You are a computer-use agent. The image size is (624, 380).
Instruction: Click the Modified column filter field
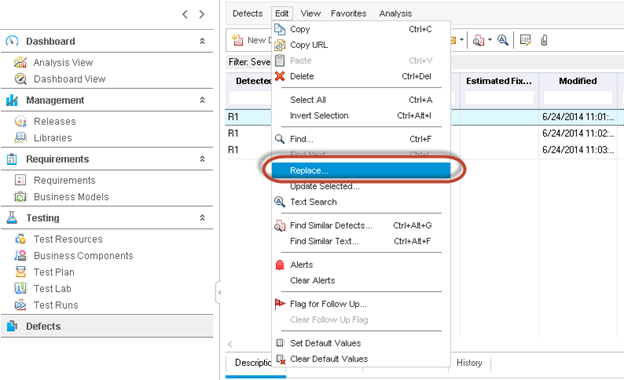(578, 98)
